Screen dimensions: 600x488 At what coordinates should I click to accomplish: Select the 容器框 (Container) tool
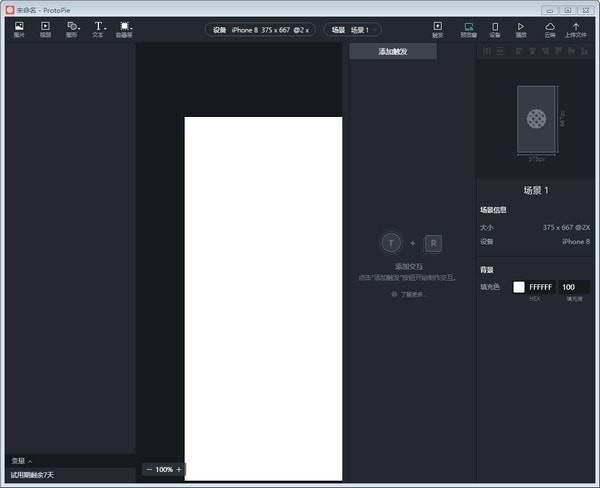point(124,28)
